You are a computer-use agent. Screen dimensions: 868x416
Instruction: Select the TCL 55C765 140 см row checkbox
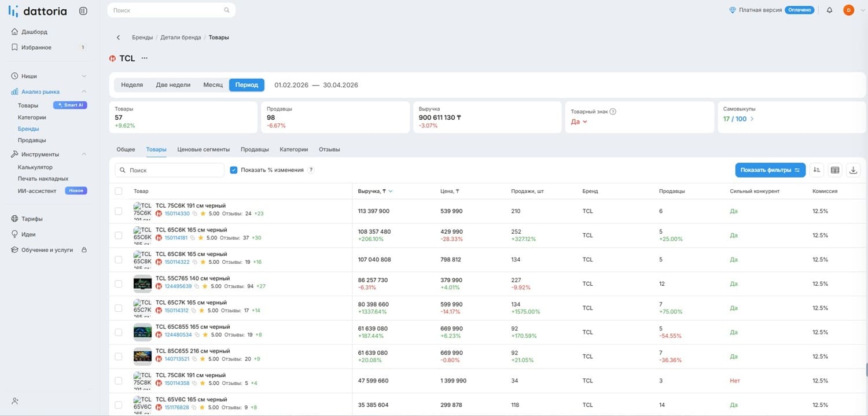coord(119,284)
